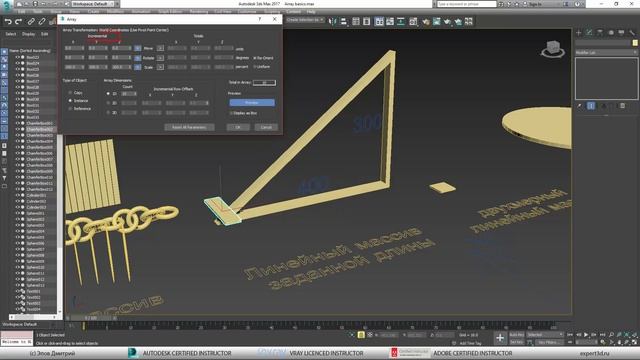Click the Undo arrow in main toolbar
Screen dimensions: 640x360
(x=8, y=21)
